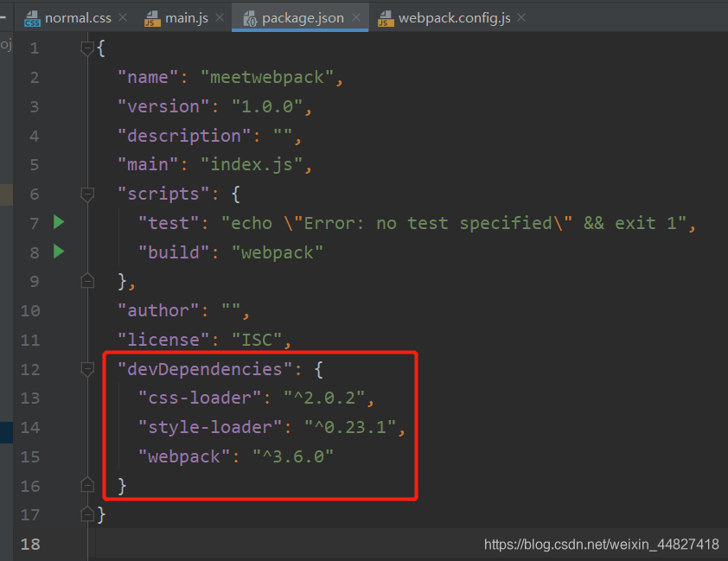Click the "name" key text
This screenshot has height=561, width=728.
pos(148,77)
